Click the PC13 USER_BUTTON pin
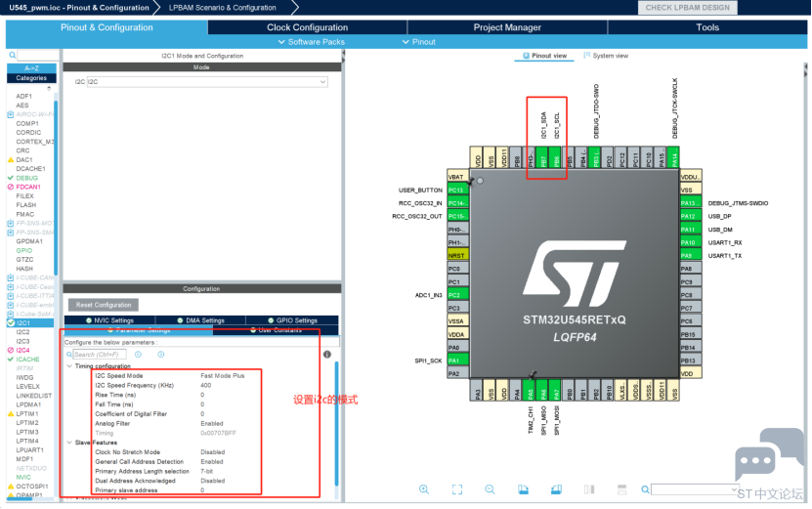 (457, 191)
